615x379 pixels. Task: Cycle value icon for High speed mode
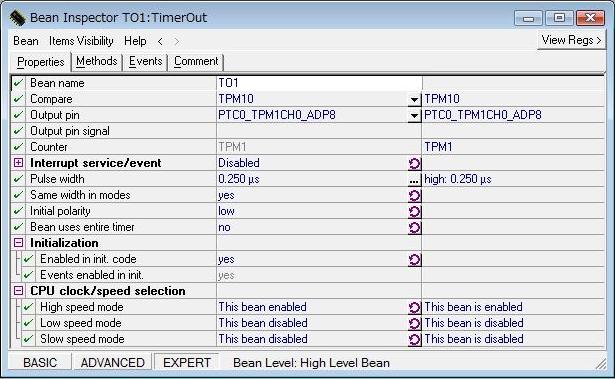click(414, 307)
